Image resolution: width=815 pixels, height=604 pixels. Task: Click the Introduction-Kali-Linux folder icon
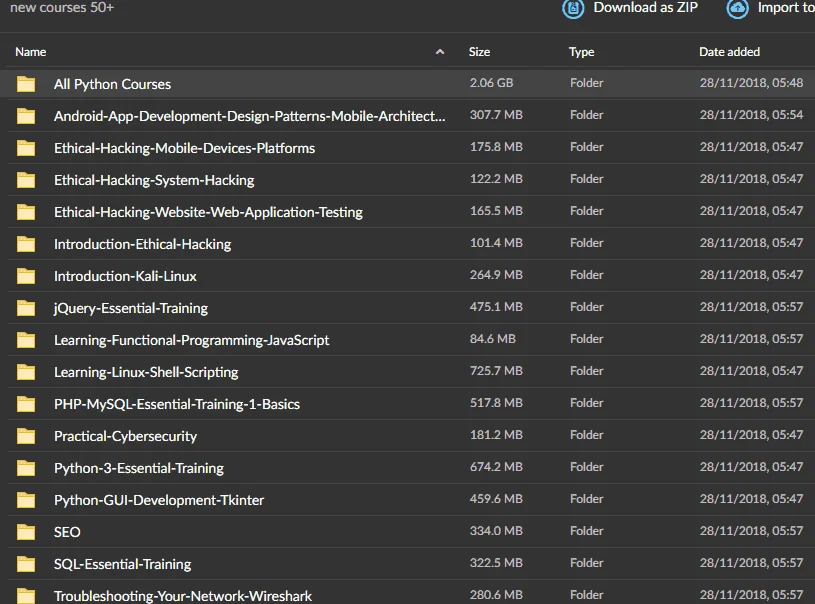26,276
